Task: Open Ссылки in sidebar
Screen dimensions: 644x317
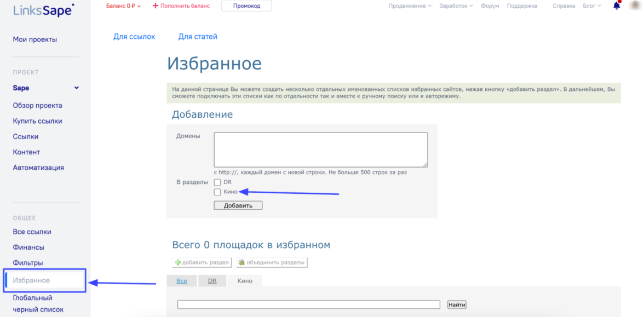Action: pyautogui.click(x=25, y=136)
